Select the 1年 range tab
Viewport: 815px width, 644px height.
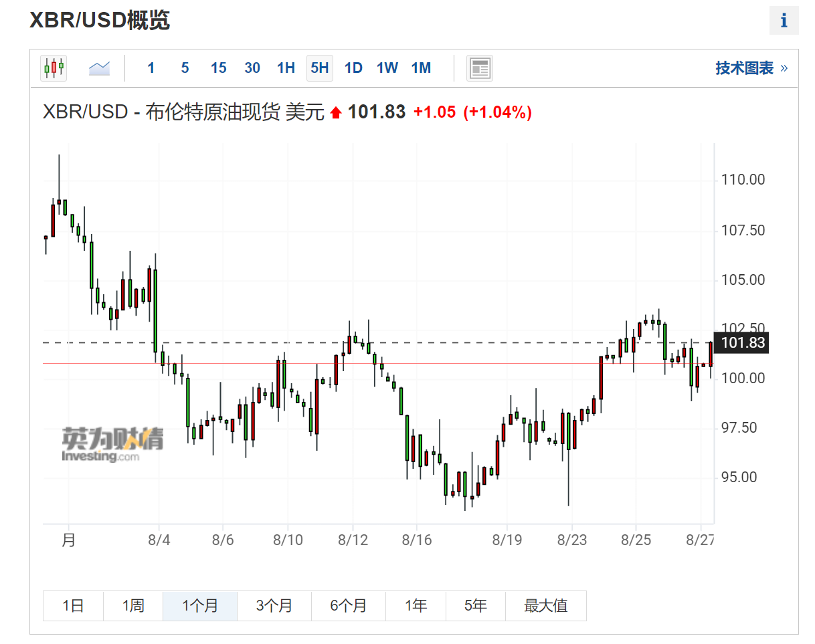tap(416, 606)
